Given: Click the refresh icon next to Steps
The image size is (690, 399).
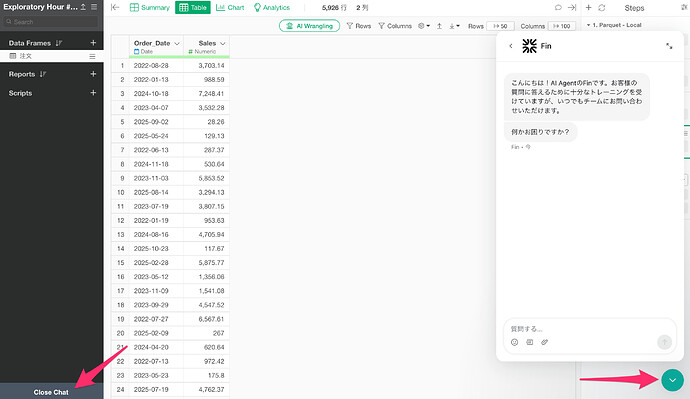Looking at the screenshot, I should tap(602, 7).
